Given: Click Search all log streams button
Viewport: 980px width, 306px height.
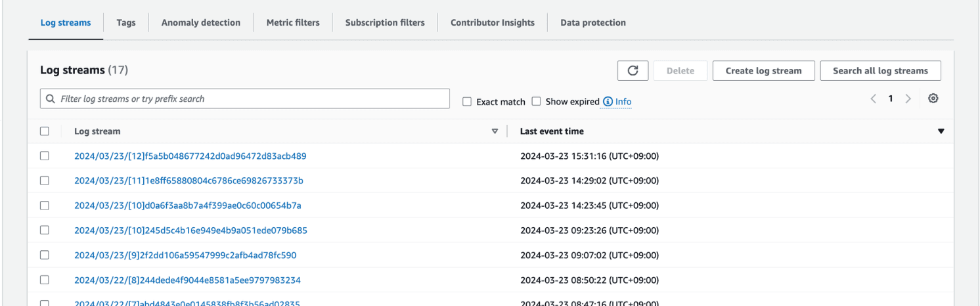Looking at the screenshot, I should click(x=880, y=71).
